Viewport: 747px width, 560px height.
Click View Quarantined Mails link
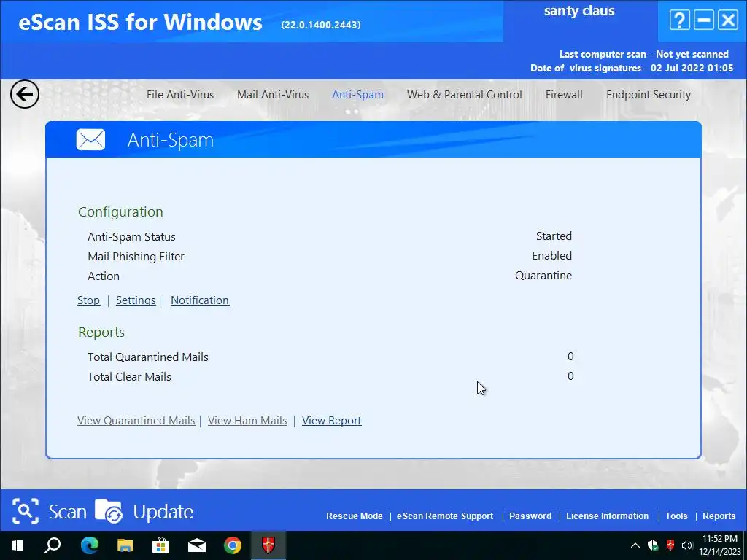(x=136, y=421)
